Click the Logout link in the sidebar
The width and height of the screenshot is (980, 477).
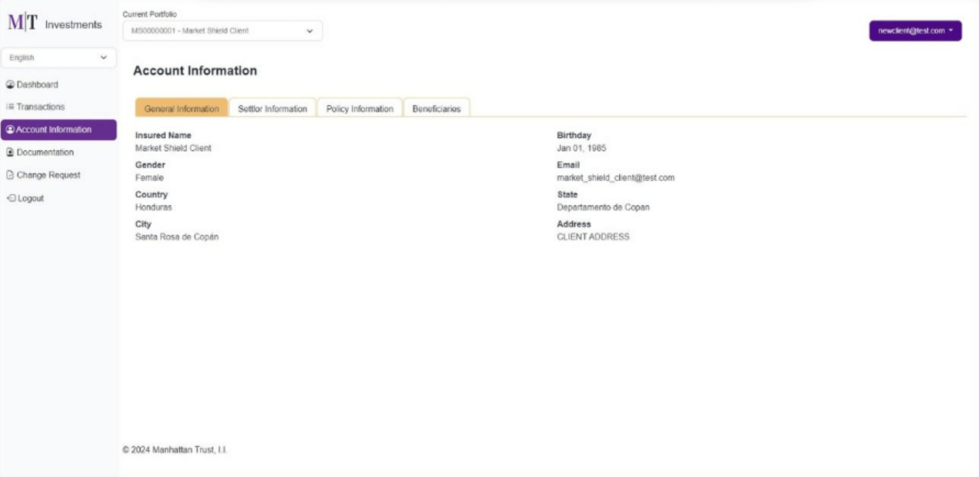[x=30, y=198]
